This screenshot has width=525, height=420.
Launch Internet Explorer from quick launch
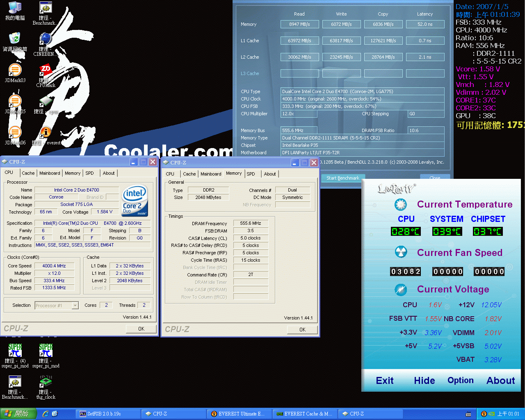(x=46, y=414)
